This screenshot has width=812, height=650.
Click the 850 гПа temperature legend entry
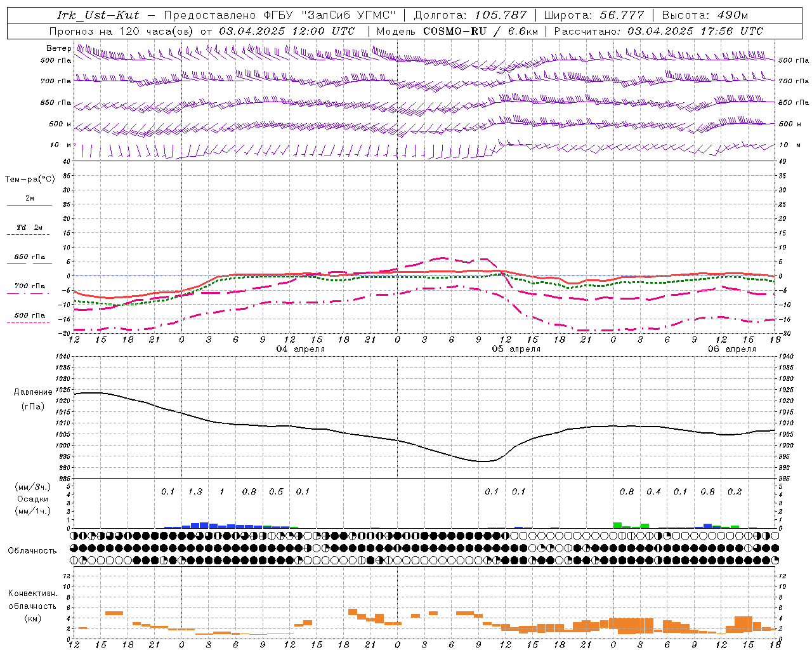click(30, 257)
